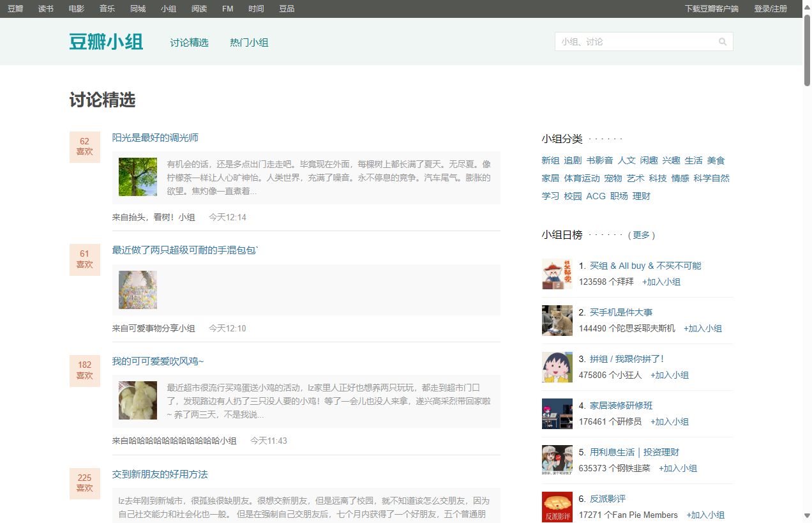
Task: Open the post 阳光是最好的调光师
Action: pyautogui.click(x=155, y=138)
